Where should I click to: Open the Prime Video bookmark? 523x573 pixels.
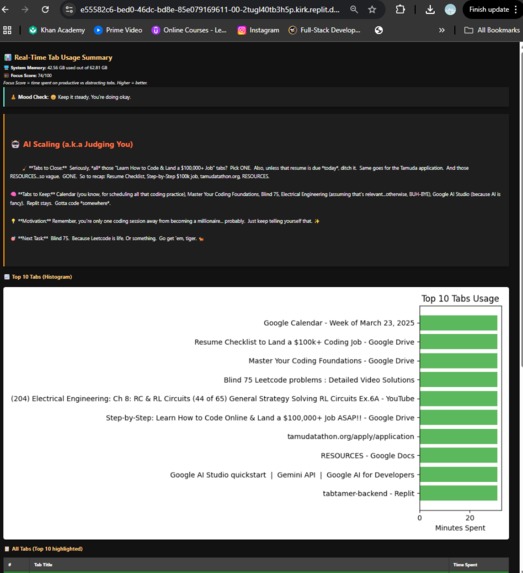118,30
